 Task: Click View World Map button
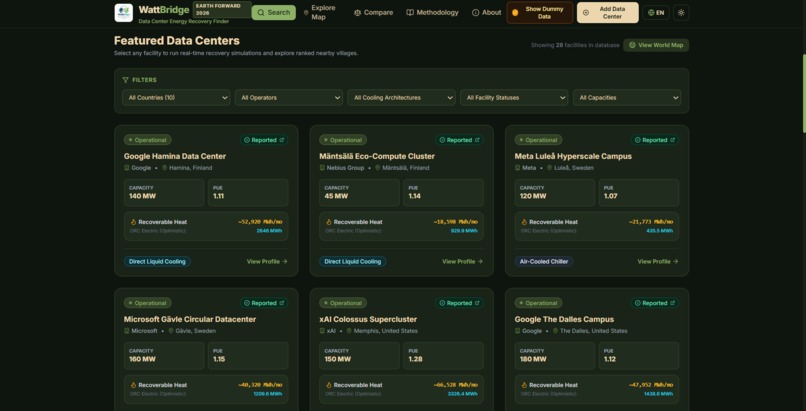tap(656, 45)
